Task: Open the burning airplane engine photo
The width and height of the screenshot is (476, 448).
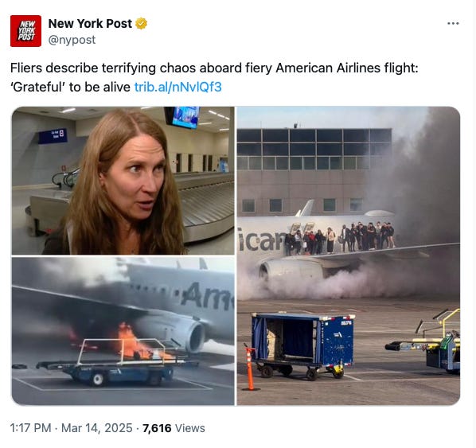Action: pyautogui.click(x=123, y=331)
